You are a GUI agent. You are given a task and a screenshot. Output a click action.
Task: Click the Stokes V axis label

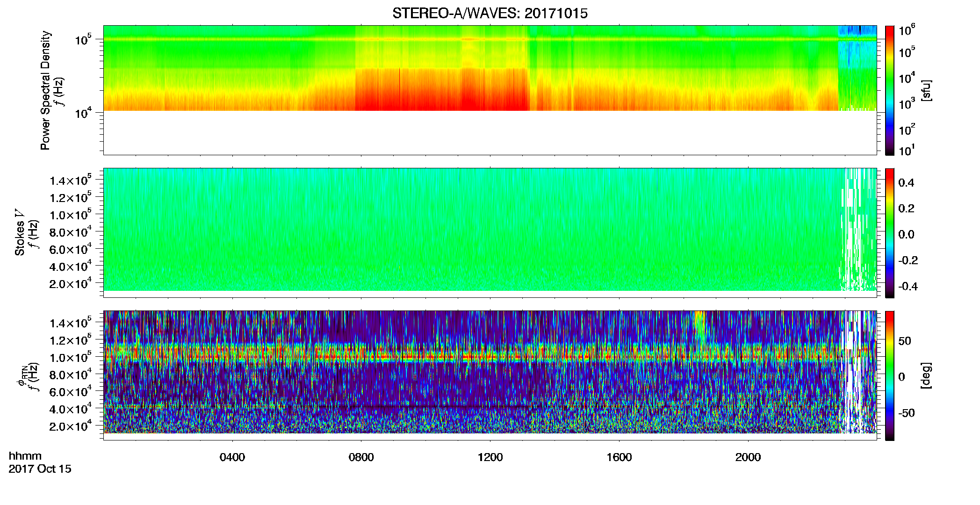click(x=20, y=232)
